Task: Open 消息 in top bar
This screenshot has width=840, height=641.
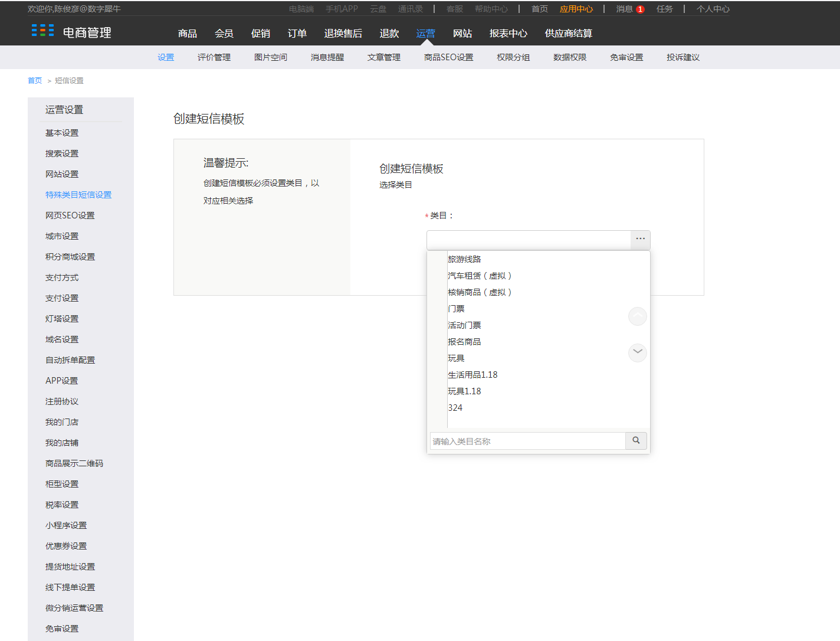Action: click(624, 9)
